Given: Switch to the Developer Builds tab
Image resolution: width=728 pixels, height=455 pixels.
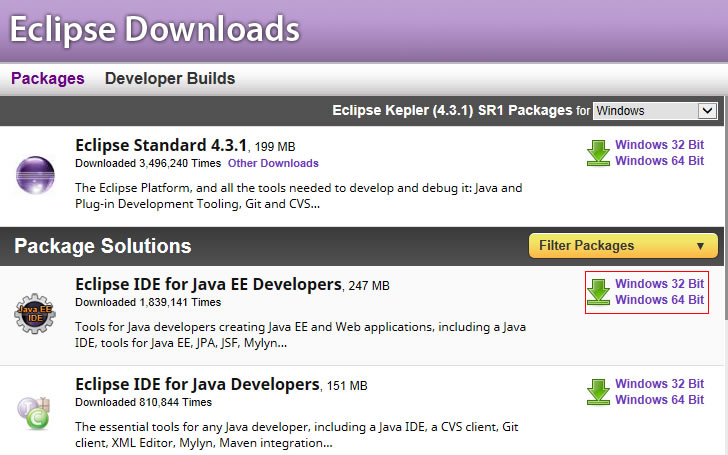Looking at the screenshot, I should 170,78.
